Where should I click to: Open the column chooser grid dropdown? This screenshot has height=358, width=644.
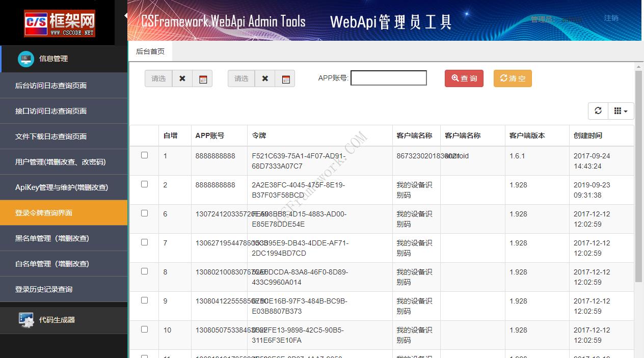(621, 111)
